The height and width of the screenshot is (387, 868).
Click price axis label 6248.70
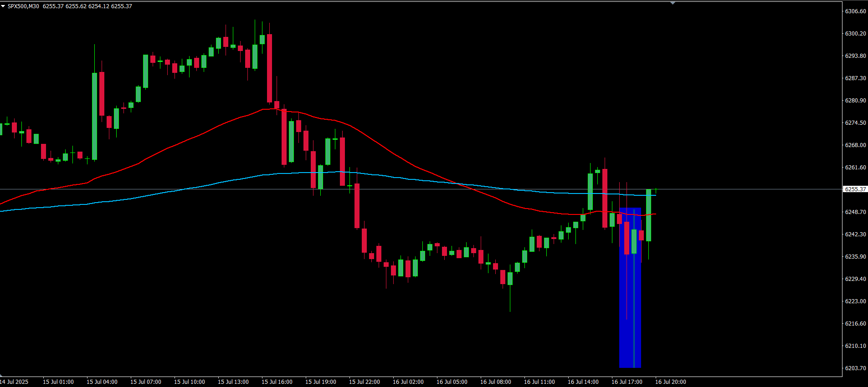(855, 212)
